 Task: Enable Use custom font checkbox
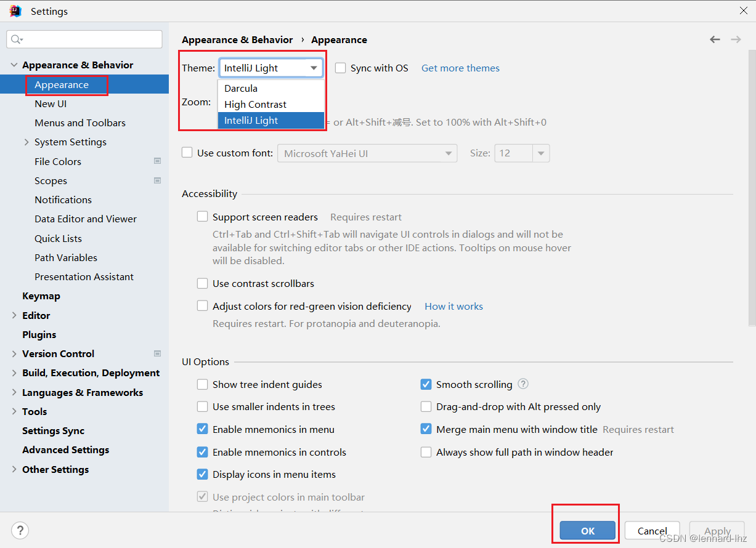(x=187, y=153)
